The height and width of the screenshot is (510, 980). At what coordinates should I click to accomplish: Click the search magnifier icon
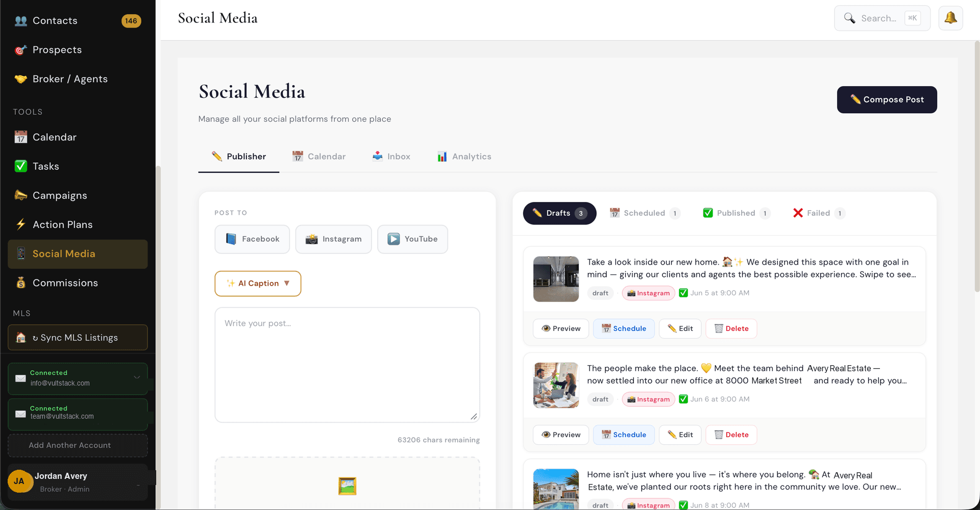(x=849, y=18)
